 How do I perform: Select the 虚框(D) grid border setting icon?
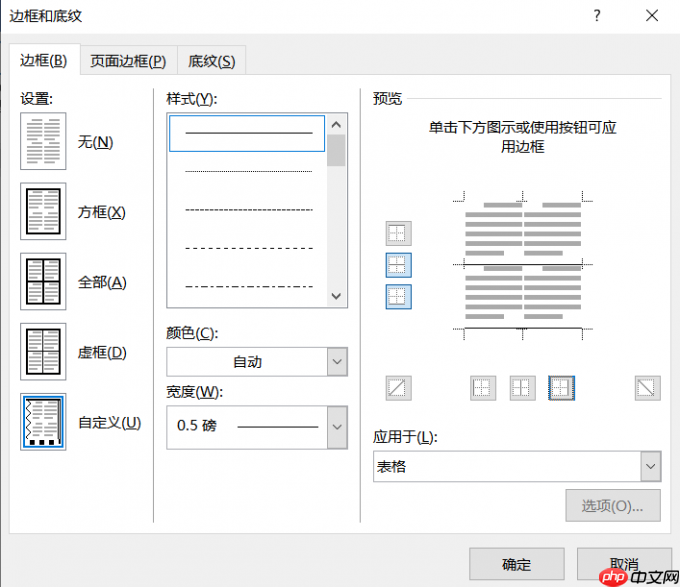pos(43,352)
